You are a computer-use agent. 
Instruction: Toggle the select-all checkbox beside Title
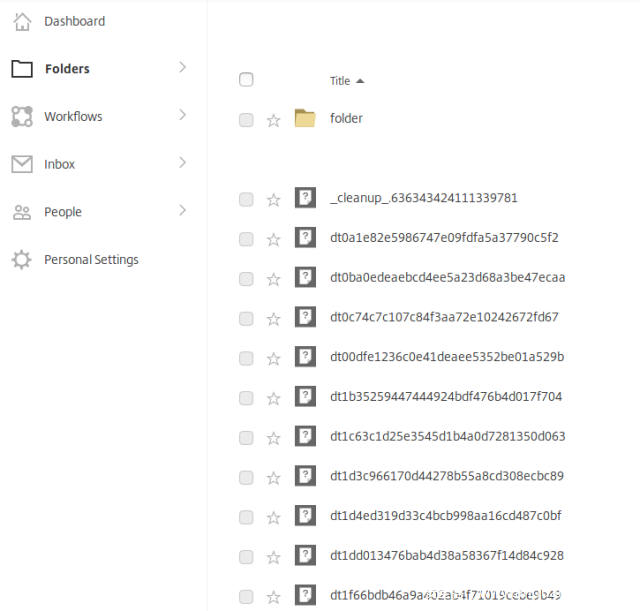(x=246, y=80)
